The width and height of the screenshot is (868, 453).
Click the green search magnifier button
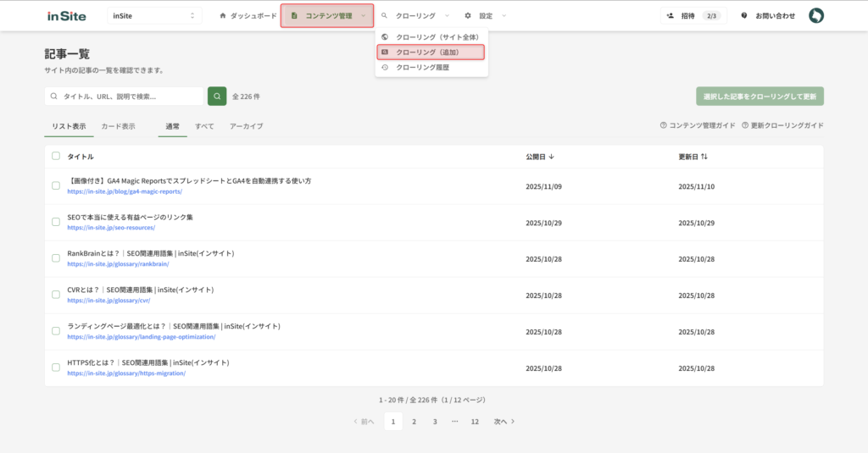click(217, 97)
